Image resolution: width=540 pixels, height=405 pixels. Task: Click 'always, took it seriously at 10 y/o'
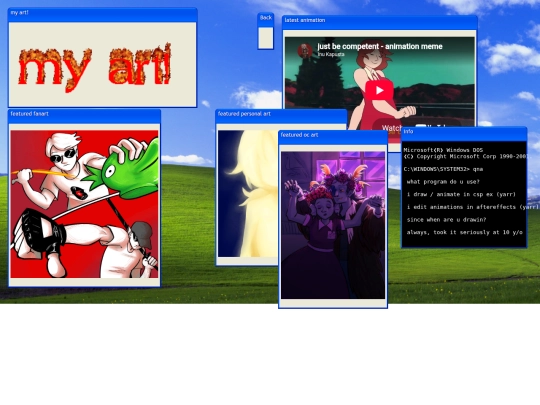464,232
